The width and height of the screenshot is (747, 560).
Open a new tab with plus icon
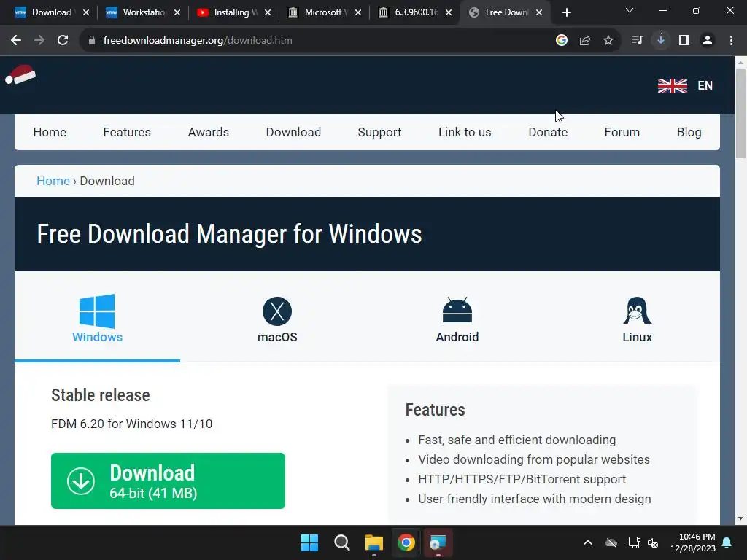[x=566, y=12]
